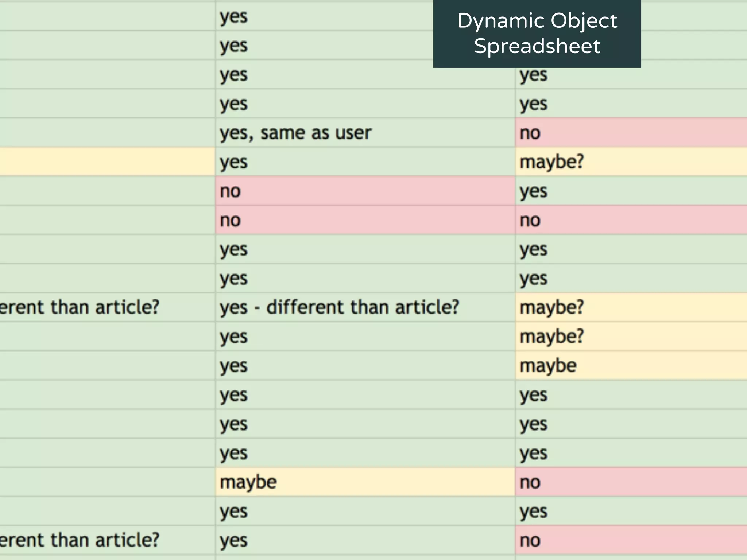Select the bottom "erent than article?" cell beside plain "yes"
The width and height of the screenshot is (747, 560).
click(107, 540)
